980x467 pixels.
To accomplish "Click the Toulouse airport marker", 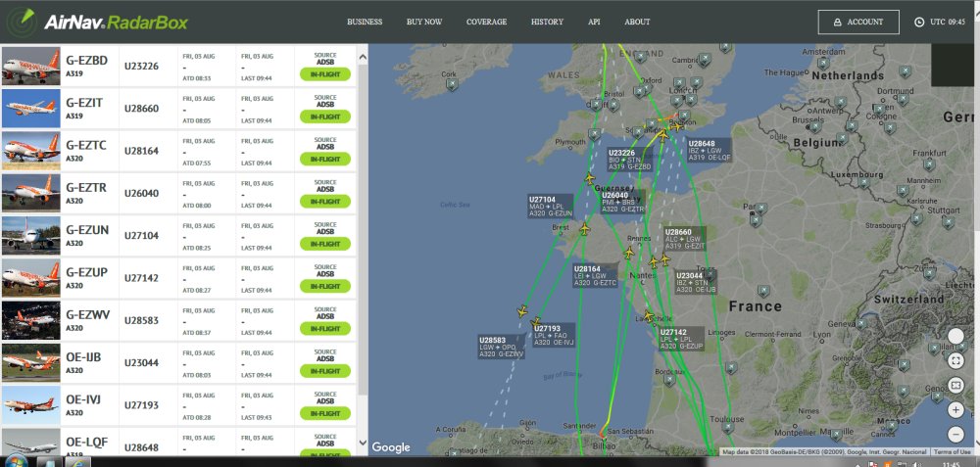I will (x=727, y=427).
